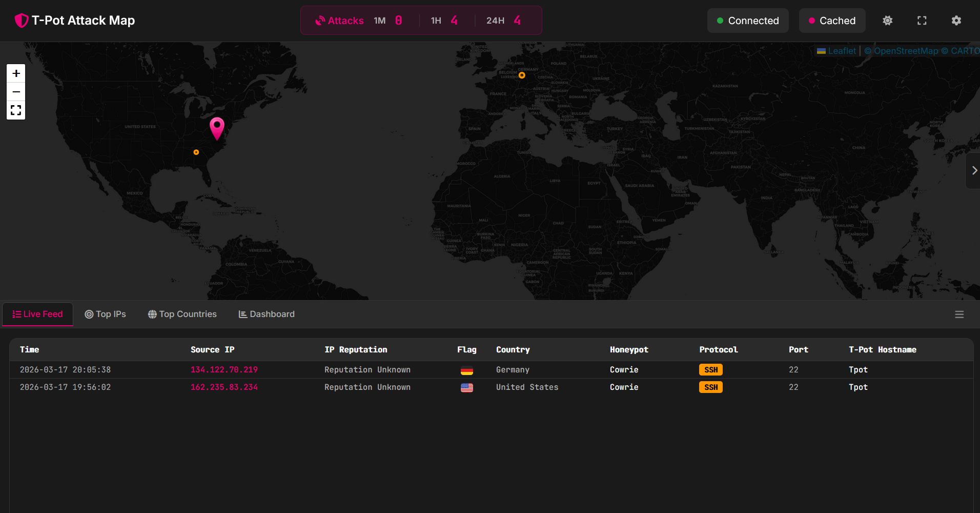The width and height of the screenshot is (980, 513).
Task: Click the orange attack dot in Germany
Action: click(x=522, y=75)
